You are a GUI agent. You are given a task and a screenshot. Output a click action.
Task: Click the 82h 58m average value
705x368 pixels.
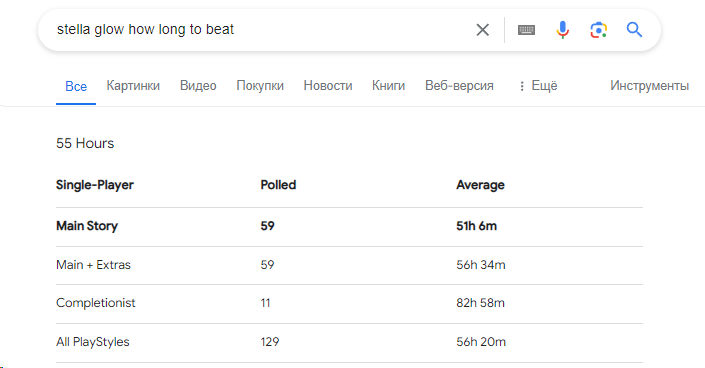coord(481,303)
